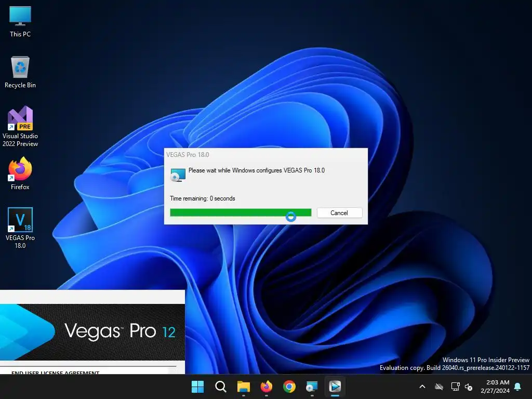Screen dimensions: 532x399
Task: Open network status tray icon
Action: (x=455, y=387)
